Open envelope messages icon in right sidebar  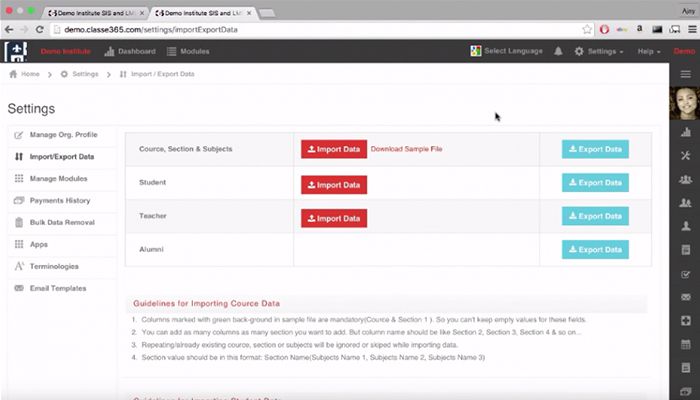coord(686,297)
